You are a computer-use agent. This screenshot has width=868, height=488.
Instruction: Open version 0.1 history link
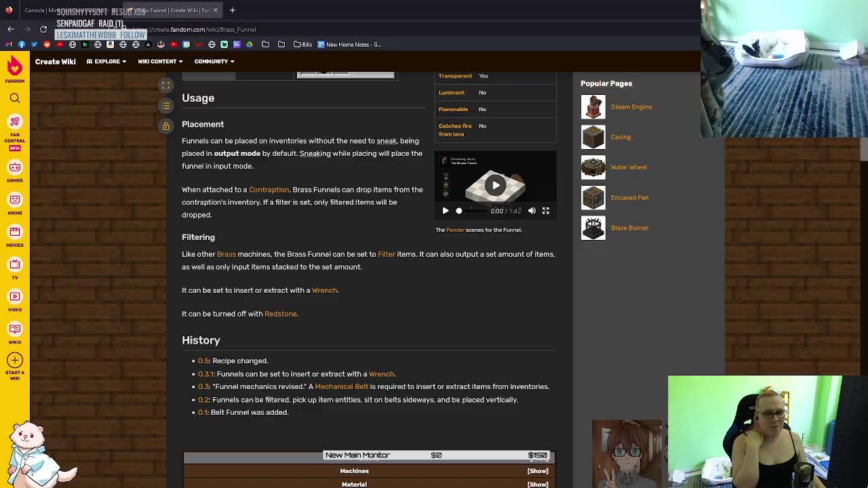(203, 412)
